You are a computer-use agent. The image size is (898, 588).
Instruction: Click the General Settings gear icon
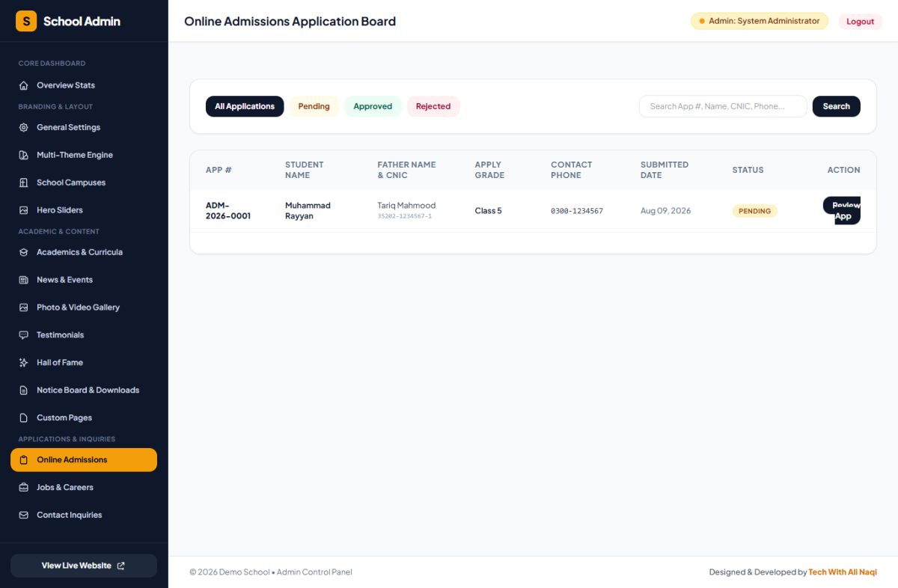pyautogui.click(x=23, y=127)
